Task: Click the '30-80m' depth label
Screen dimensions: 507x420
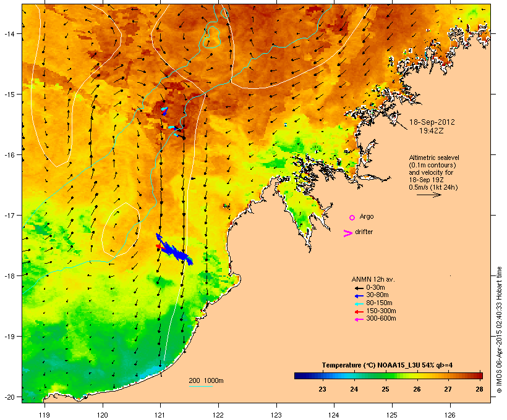Action: 377,295
